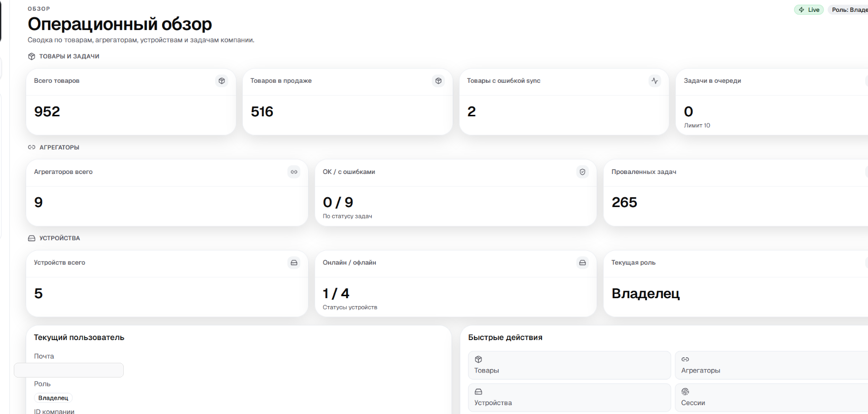Open Сессии quick action

(x=771, y=398)
